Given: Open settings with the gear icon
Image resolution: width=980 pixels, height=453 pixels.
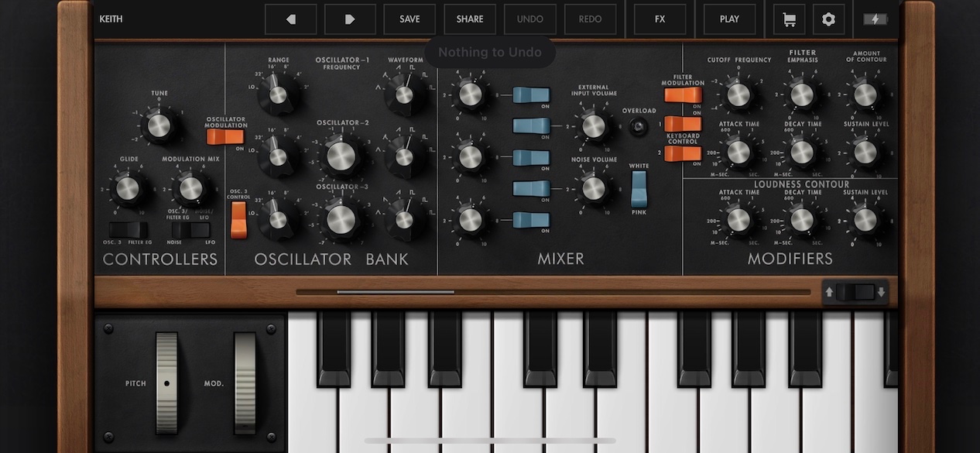Looking at the screenshot, I should click(x=828, y=19).
